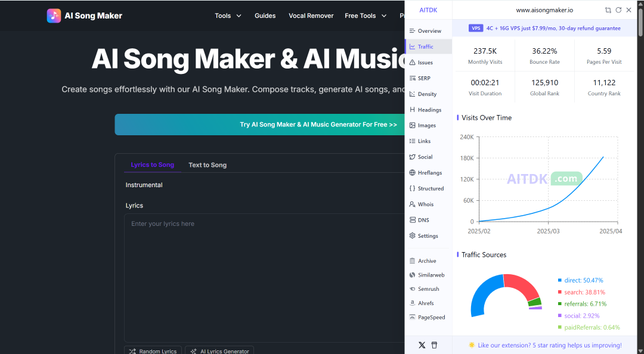Refresh AITDK data with reload icon

pos(618,10)
